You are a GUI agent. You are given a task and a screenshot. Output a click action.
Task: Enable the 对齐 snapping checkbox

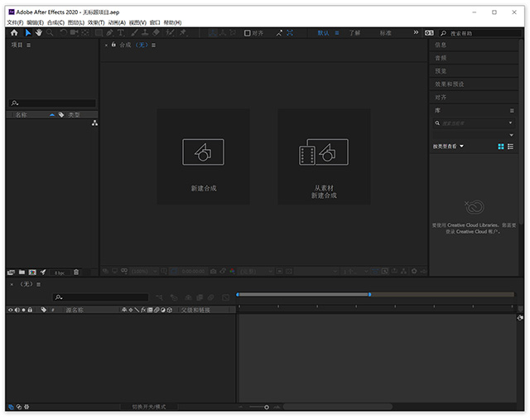pyautogui.click(x=248, y=33)
